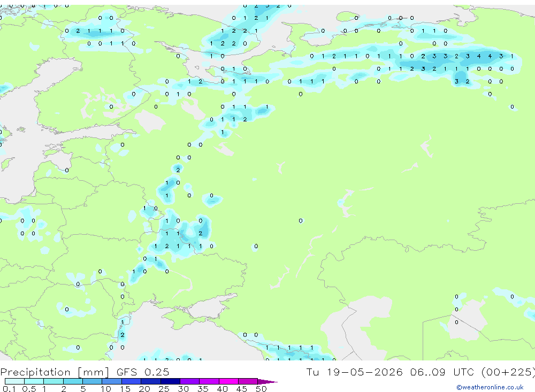This screenshot has width=535, height=392.
Task: Click the '50' legend scale label
Action: [261, 389]
